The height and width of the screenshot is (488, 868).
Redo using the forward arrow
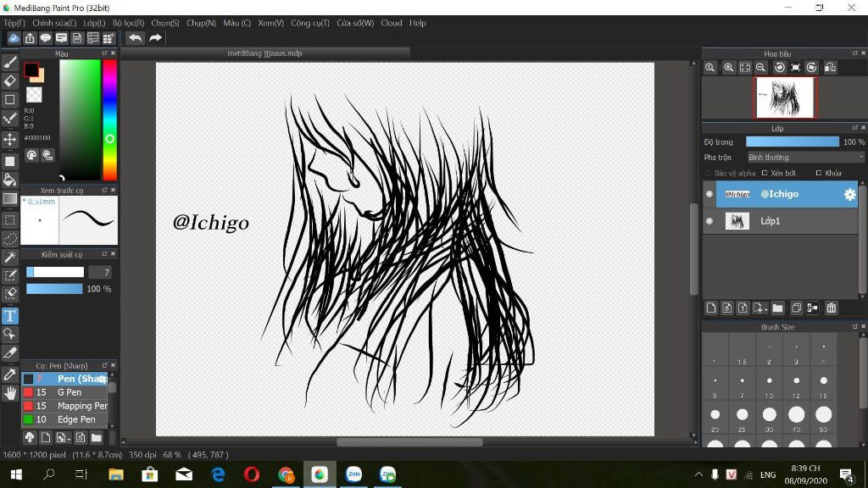pyautogui.click(x=156, y=38)
